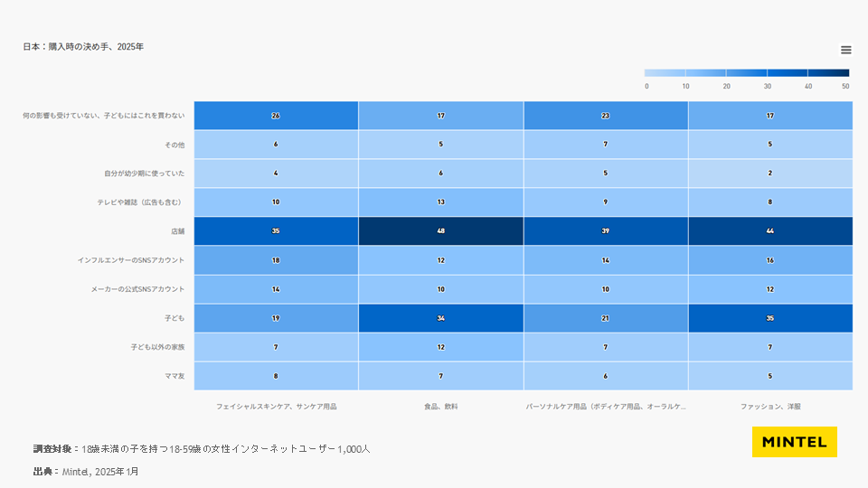Screen dimensions: 868x488
Task: Select the フェイシャルスキンケア、サンケア用品 column label
Action: [x=276, y=407]
